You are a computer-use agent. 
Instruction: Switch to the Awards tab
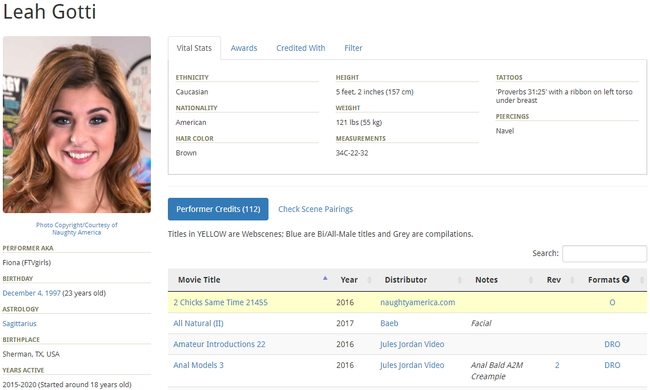pos(244,48)
